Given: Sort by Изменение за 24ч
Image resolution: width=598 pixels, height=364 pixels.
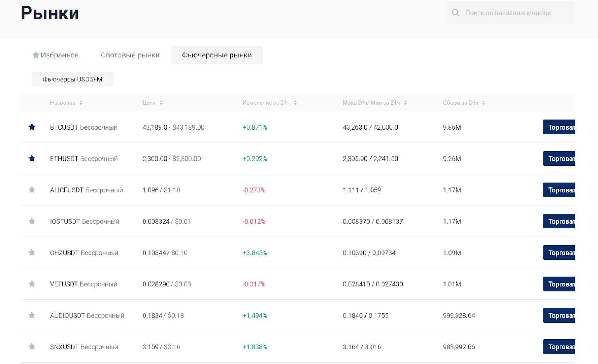Looking at the screenshot, I should coord(295,103).
